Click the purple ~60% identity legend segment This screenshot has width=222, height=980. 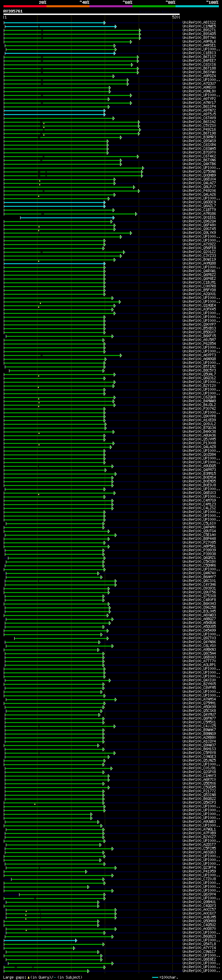111,6
